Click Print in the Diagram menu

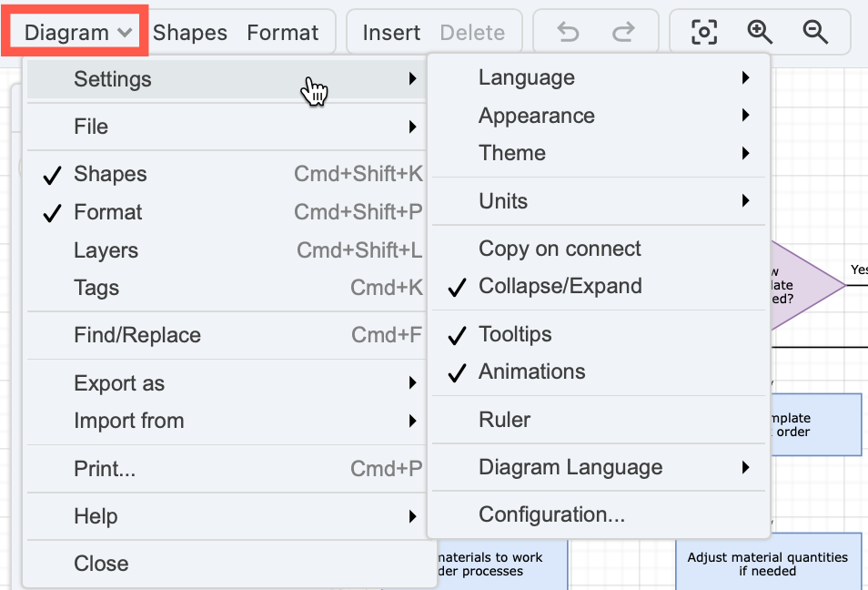tap(102, 468)
